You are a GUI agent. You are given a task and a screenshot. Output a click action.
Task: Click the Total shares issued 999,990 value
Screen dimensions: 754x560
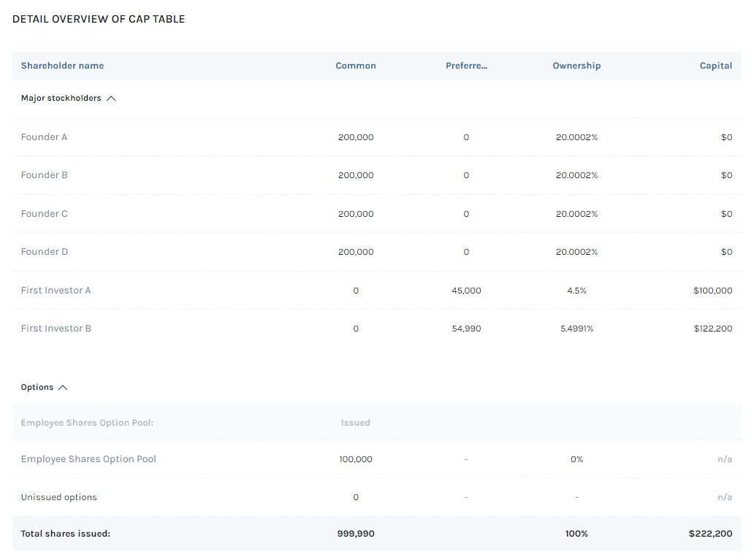point(356,534)
